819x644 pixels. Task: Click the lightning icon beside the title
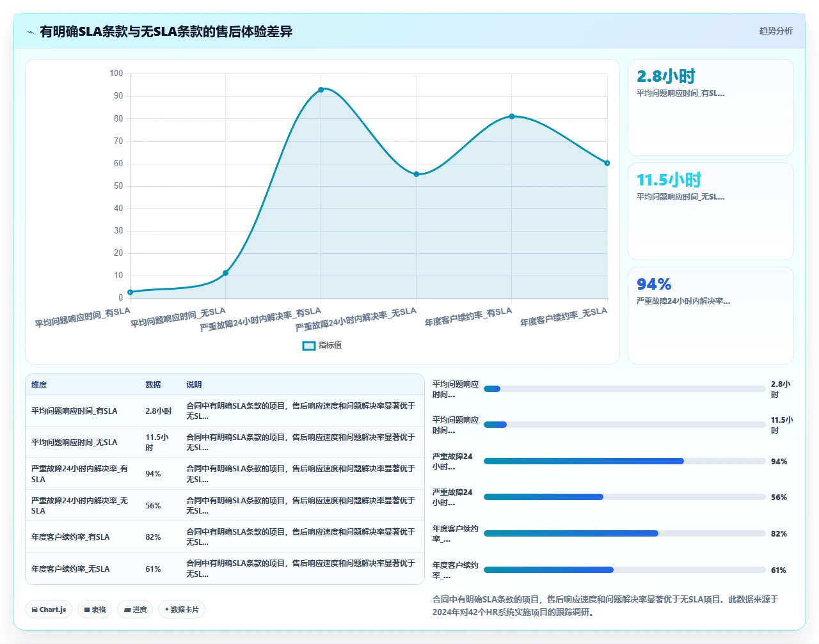coord(30,32)
